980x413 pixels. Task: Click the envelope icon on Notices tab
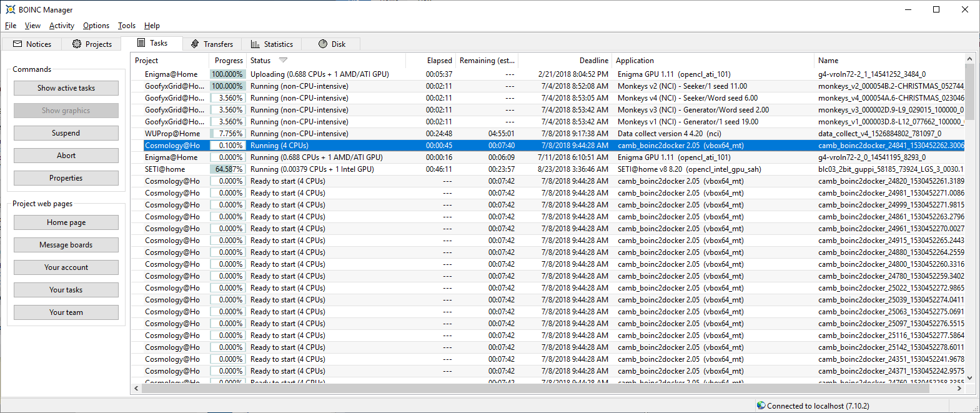pos(17,44)
